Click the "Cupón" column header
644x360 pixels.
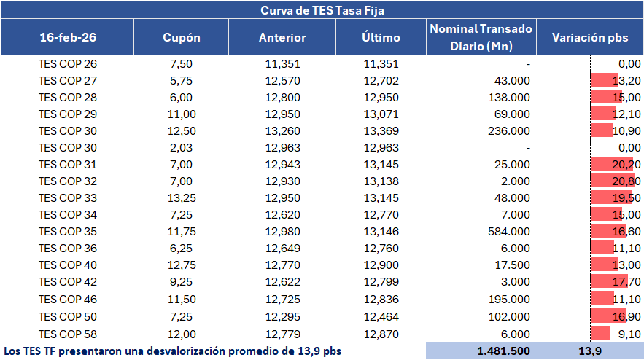(x=182, y=37)
